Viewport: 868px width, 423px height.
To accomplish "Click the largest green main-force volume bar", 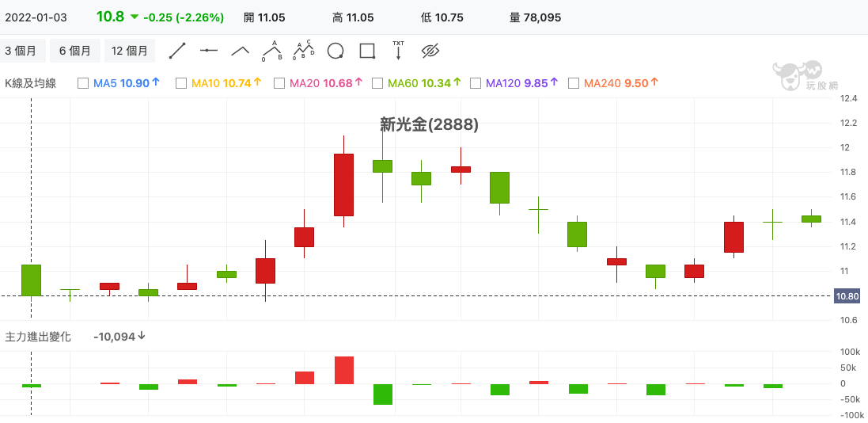I will (382, 394).
